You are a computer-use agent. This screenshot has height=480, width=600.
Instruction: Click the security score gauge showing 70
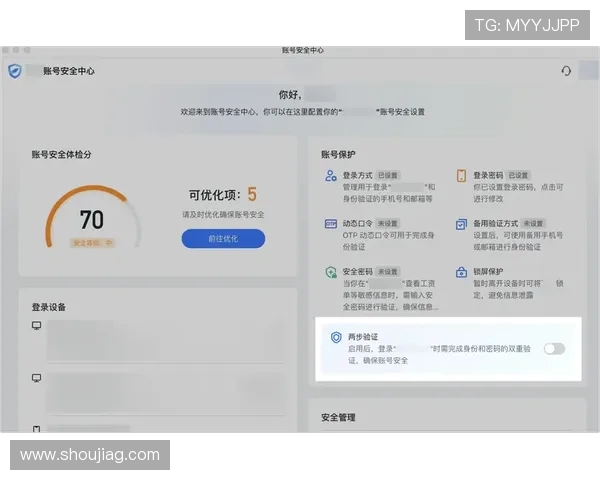(x=92, y=217)
